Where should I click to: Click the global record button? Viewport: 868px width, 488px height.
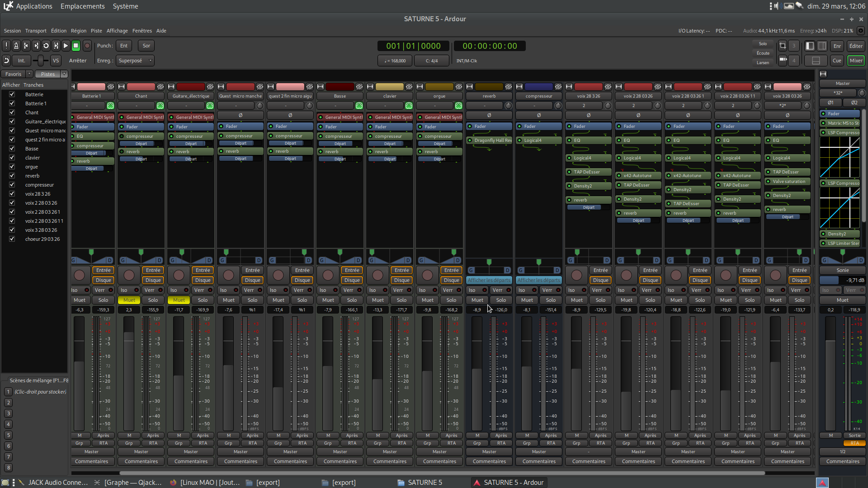tap(87, 46)
